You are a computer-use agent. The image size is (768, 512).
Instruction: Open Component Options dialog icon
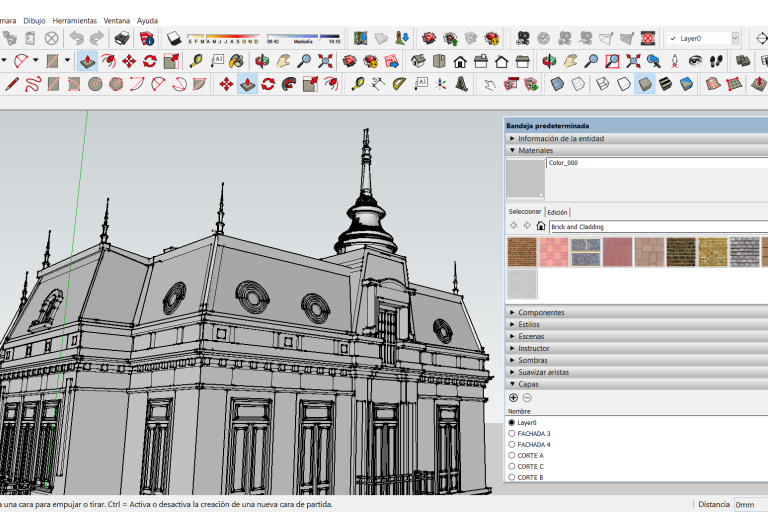click(x=511, y=84)
